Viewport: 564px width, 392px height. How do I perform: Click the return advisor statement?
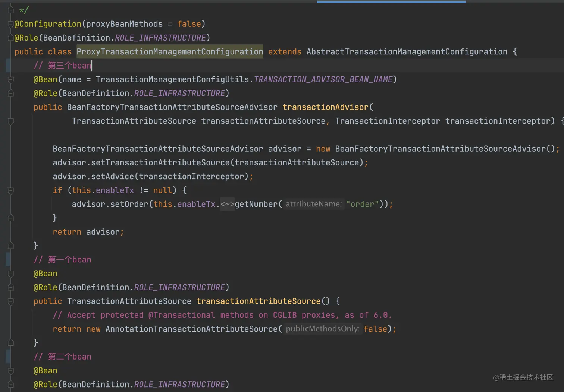[x=88, y=232]
